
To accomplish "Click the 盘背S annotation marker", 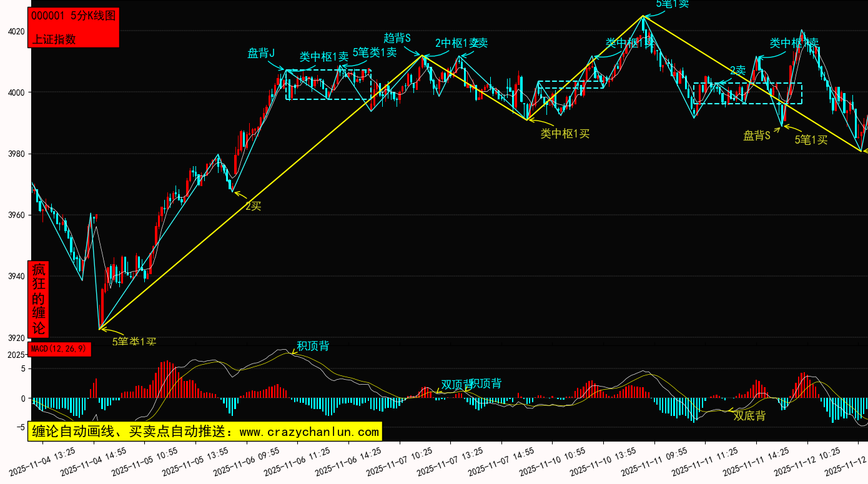I will coord(756,136).
